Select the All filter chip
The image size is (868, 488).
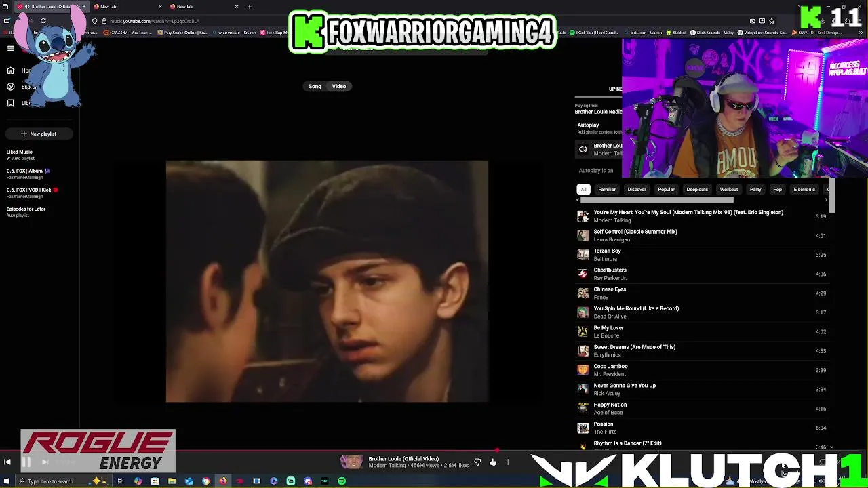tap(583, 189)
